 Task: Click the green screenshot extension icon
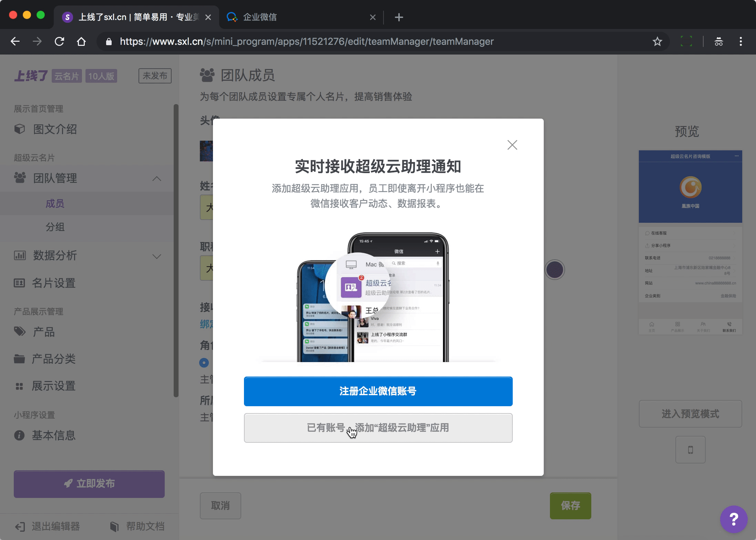(686, 42)
